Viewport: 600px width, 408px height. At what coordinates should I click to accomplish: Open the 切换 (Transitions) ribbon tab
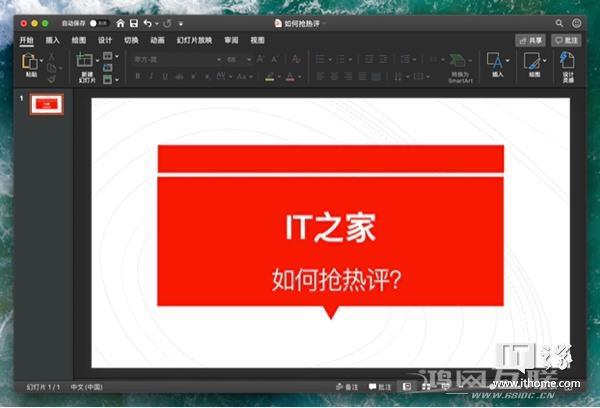point(131,40)
